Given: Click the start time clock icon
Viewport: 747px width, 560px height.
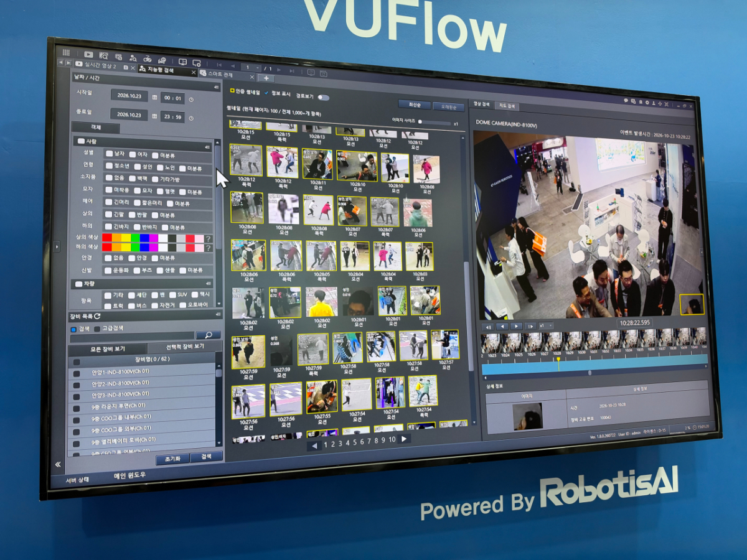Looking at the screenshot, I should [191, 99].
